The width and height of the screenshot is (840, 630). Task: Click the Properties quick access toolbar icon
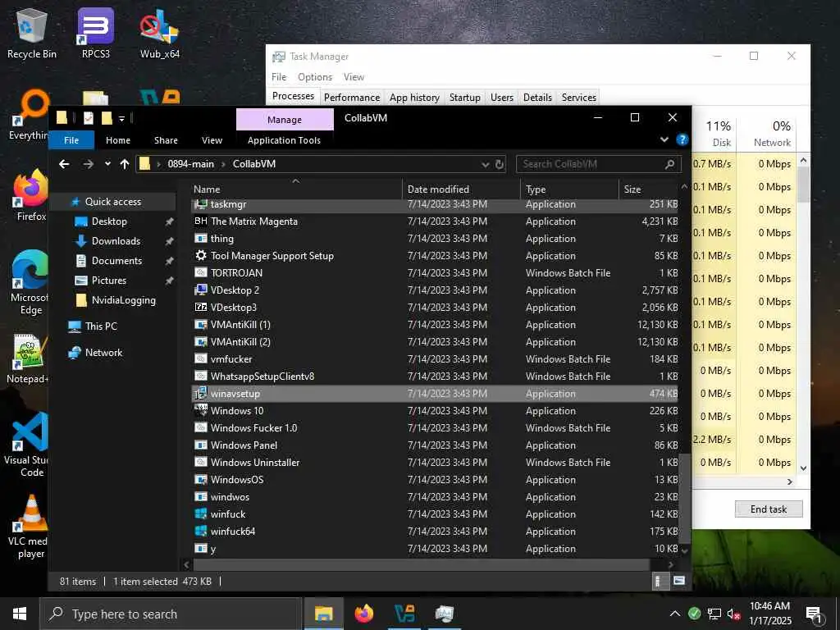[89, 118]
